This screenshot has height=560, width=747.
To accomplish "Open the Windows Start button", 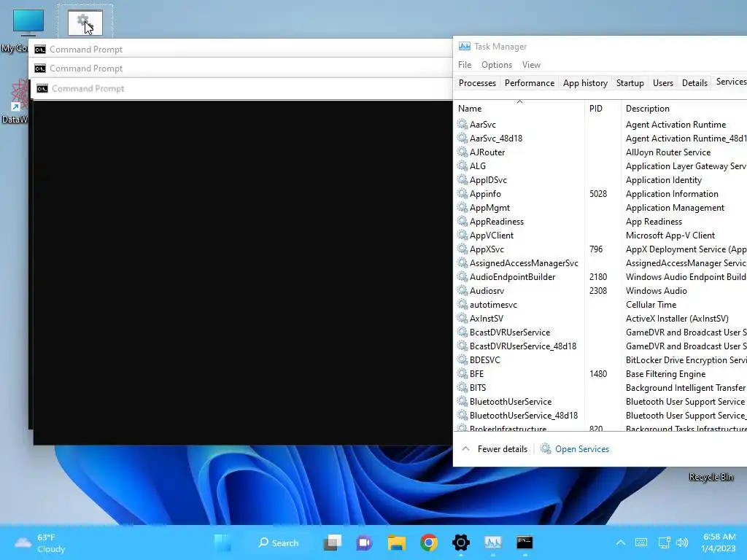I will point(222,542).
